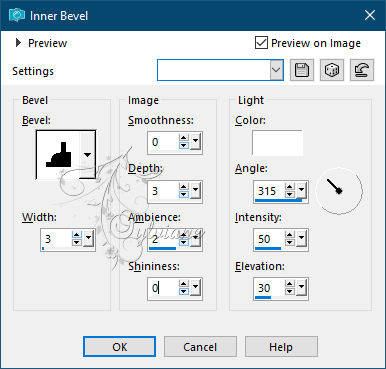Open the Settings presets dropdown

pos(276,70)
